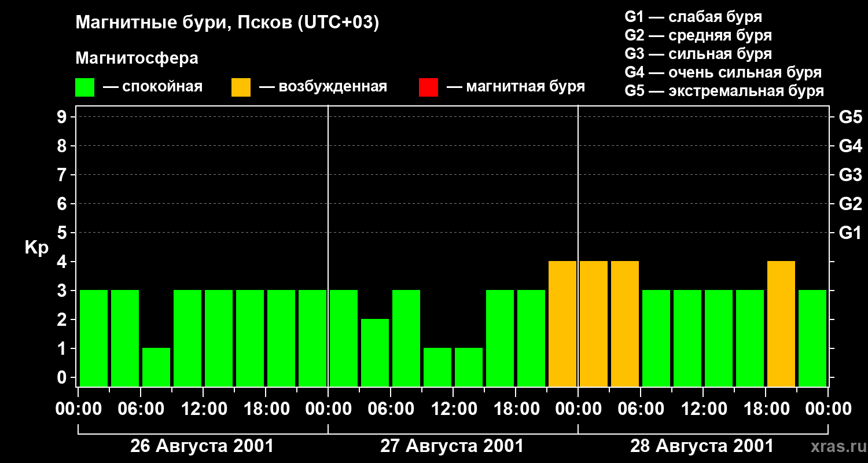The height and width of the screenshot is (463, 868).
Task: Click the 06:00 time label for 26 Августа
Action: click(141, 409)
